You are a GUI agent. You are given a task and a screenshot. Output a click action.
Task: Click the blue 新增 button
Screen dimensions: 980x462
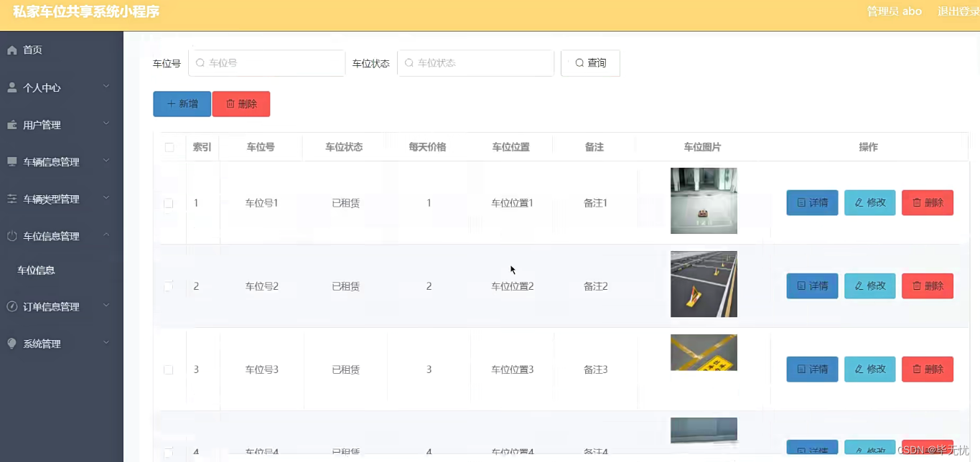[x=182, y=104]
